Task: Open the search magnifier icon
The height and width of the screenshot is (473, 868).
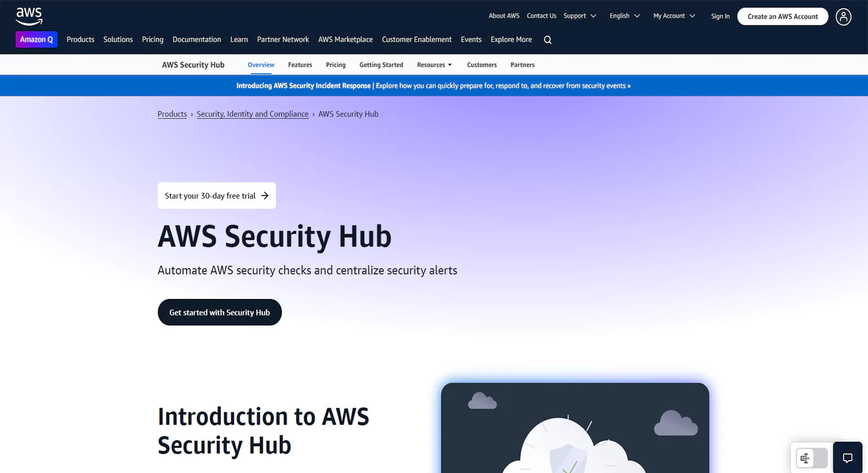Action: [x=547, y=40]
